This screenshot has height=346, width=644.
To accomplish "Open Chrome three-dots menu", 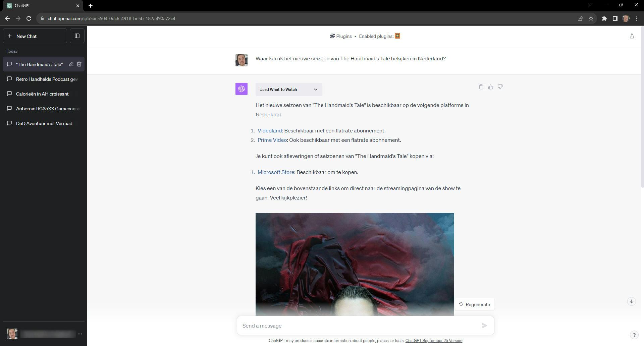I will click(x=637, y=18).
